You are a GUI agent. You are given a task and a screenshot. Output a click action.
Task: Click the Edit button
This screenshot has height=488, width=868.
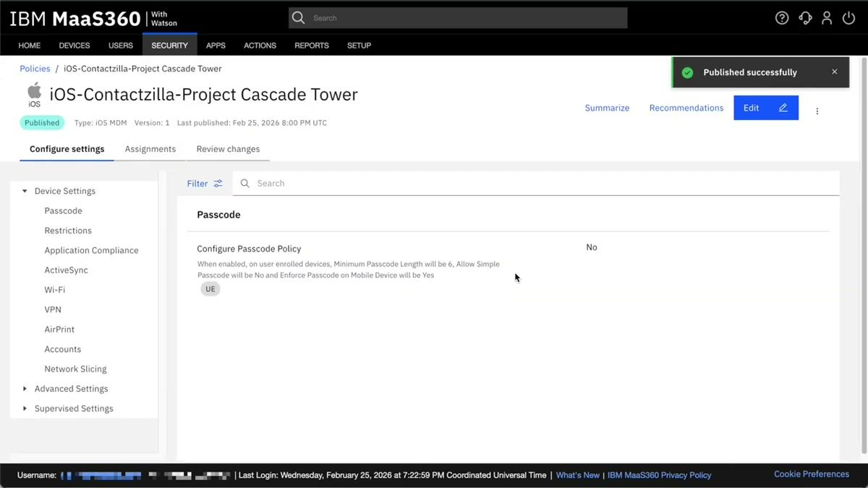(x=765, y=107)
